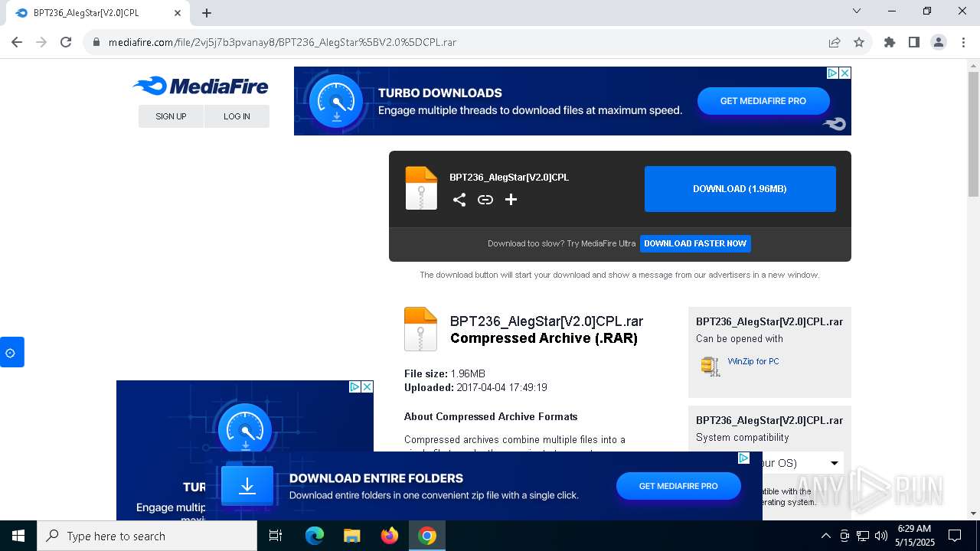
Task: Click the file name BPT236_AlegStar[V2.0]CPL.rar heading
Action: tap(547, 321)
